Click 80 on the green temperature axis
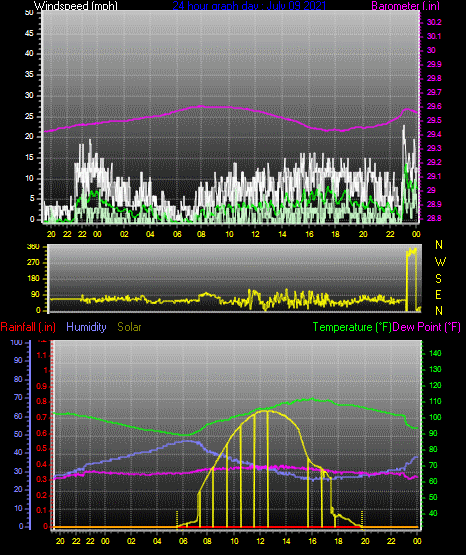Image resolution: width=466 pixels, height=555 pixels. (x=433, y=450)
